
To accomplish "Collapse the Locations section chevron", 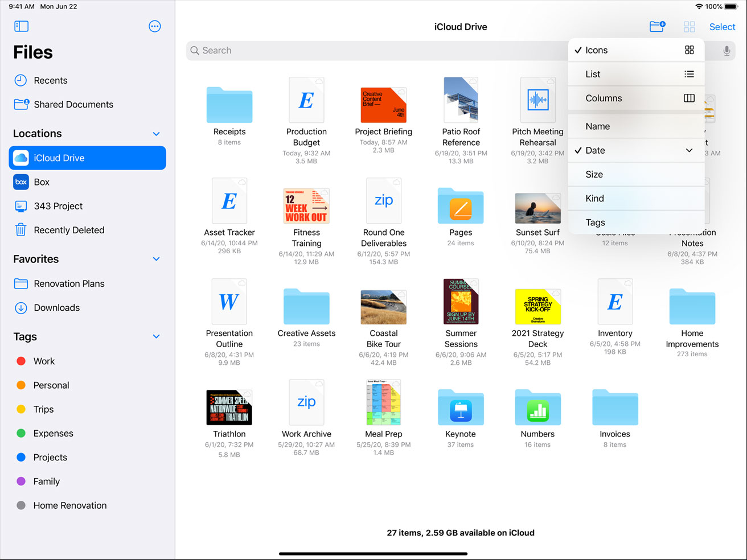I will 157,134.
